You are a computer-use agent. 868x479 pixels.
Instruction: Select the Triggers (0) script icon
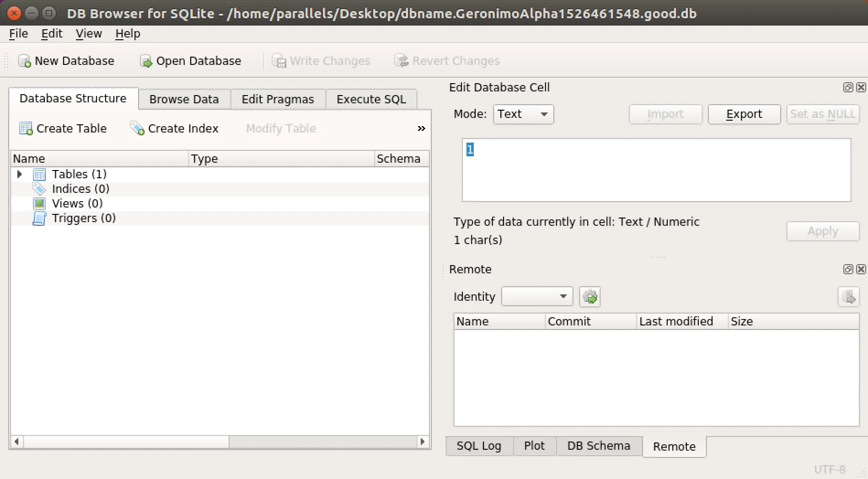click(x=39, y=218)
